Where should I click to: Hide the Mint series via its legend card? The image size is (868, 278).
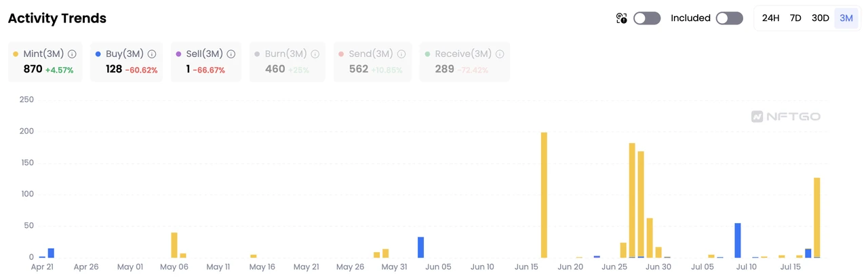[45, 62]
